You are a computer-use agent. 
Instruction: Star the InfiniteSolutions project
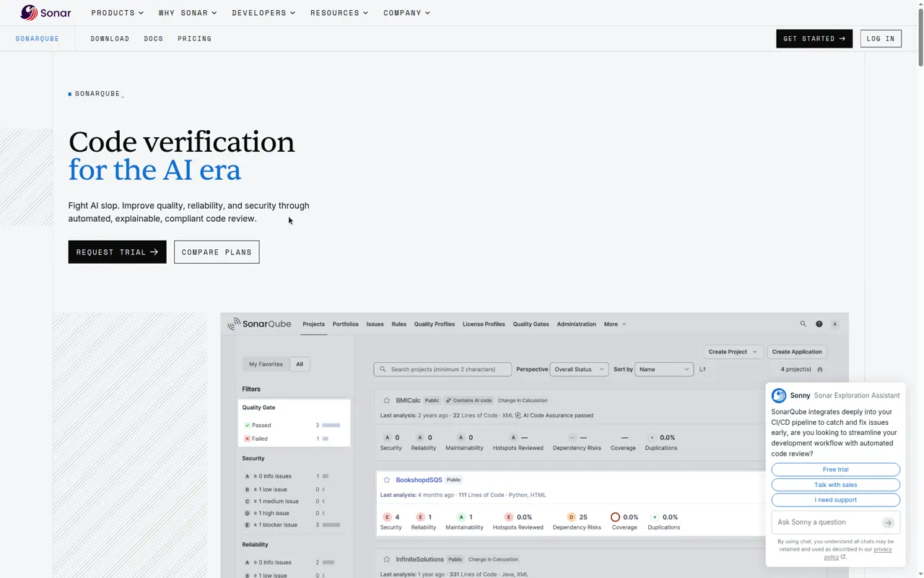click(387, 559)
